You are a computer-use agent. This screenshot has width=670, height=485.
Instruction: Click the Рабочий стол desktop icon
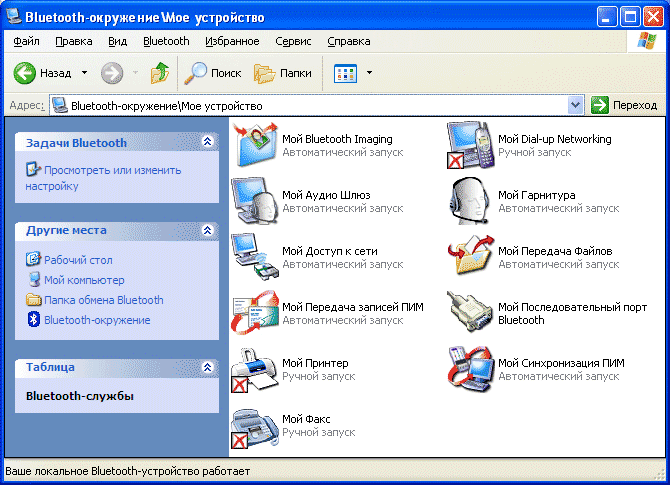33,259
